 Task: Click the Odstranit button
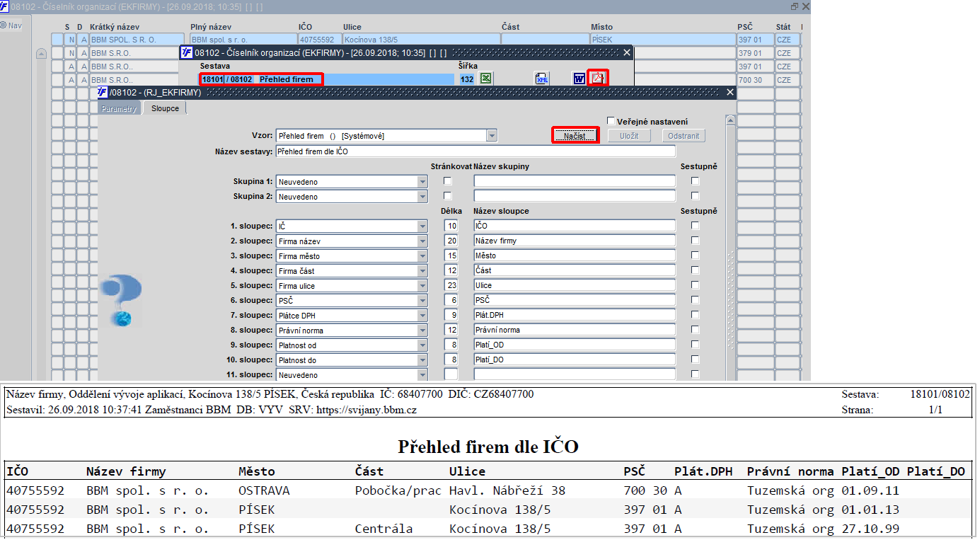pos(684,136)
